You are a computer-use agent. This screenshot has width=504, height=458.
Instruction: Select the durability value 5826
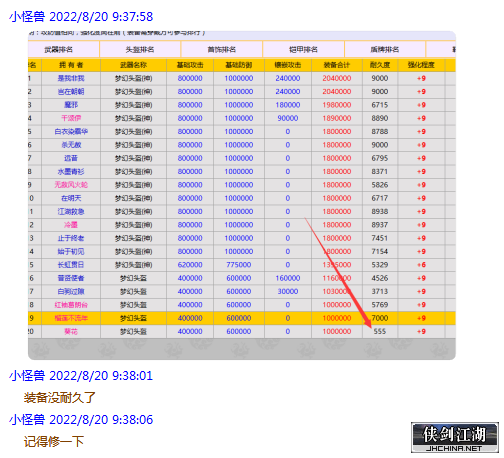(380, 185)
